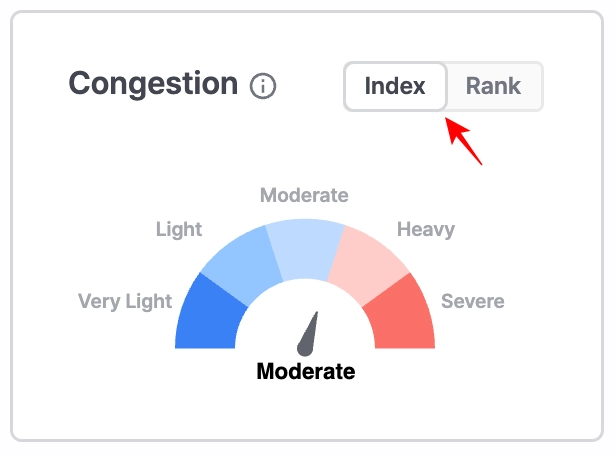Image resolution: width=616 pixels, height=455 pixels.
Task: Click the "Very Light" gauge label
Action: point(125,301)
